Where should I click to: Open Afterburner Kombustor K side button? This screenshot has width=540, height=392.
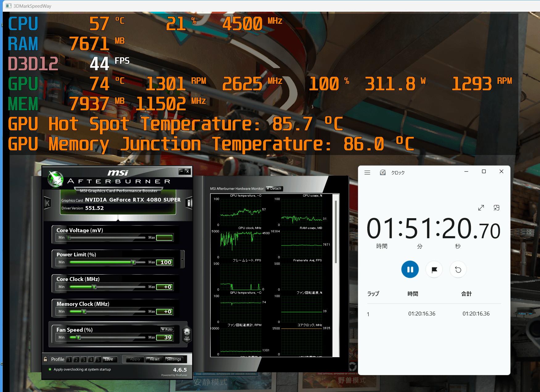click(47, 203)
